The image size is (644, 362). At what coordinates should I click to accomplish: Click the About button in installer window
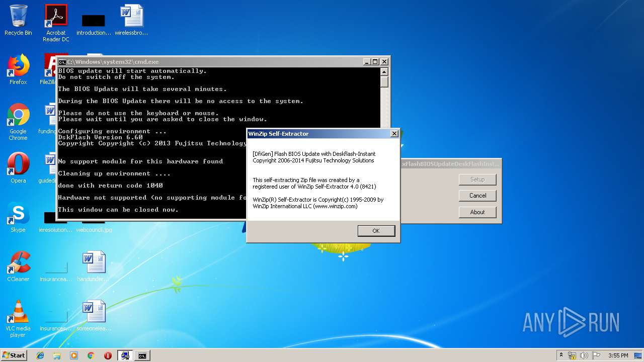coord(477,212)
